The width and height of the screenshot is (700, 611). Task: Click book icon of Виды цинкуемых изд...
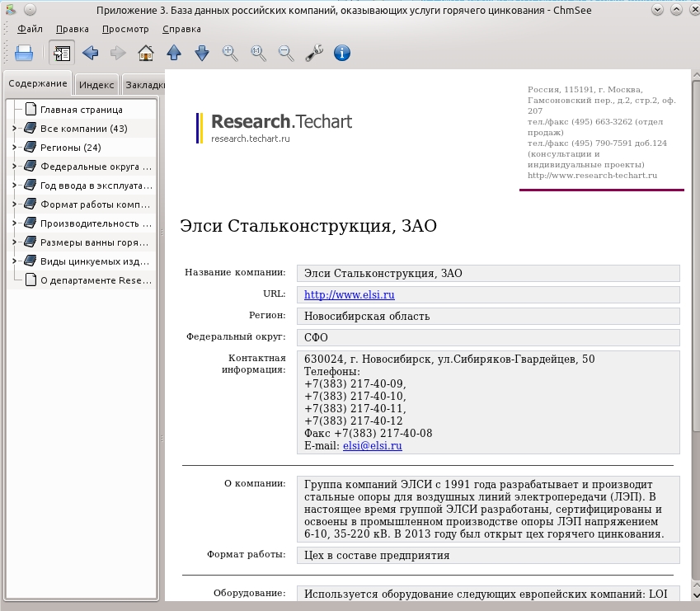click(30, 261)
